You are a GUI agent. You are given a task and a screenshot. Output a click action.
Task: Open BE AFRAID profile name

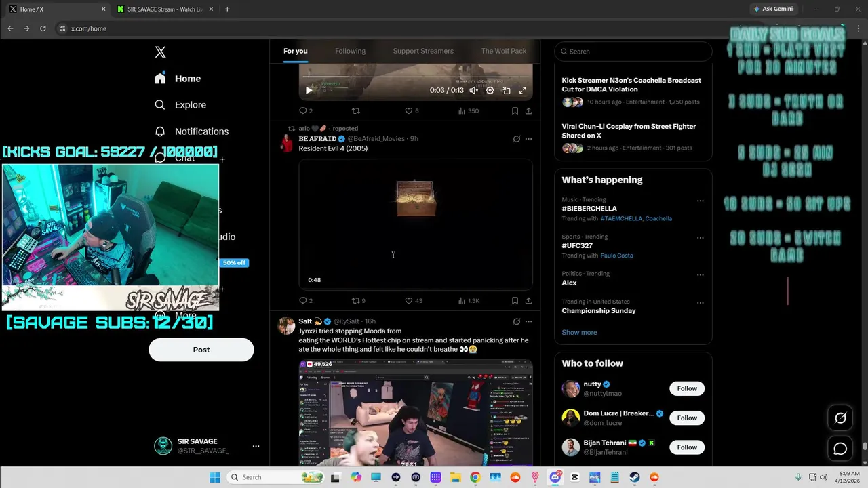tap(317, 138)
